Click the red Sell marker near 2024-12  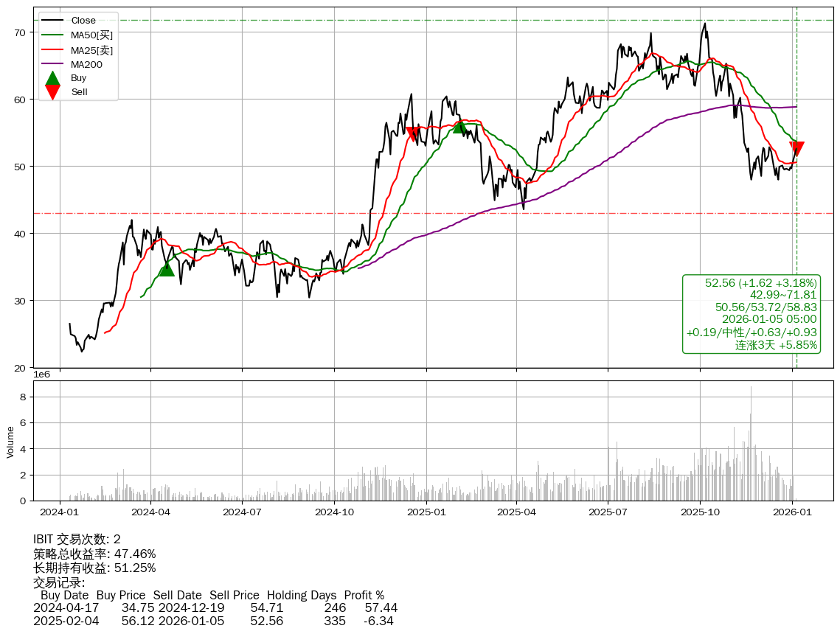(413, 134)
